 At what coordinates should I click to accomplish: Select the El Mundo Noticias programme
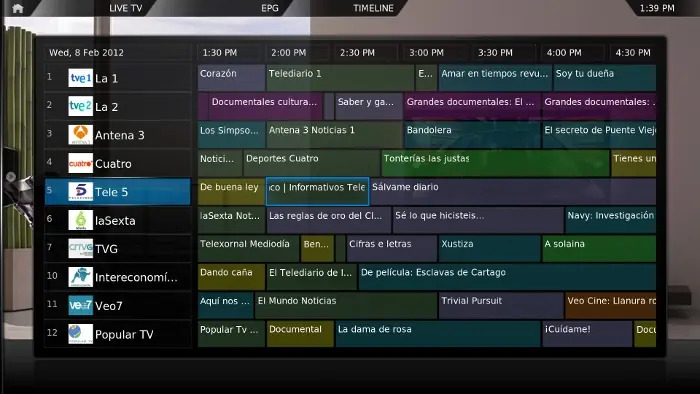[x=346, y=305]
